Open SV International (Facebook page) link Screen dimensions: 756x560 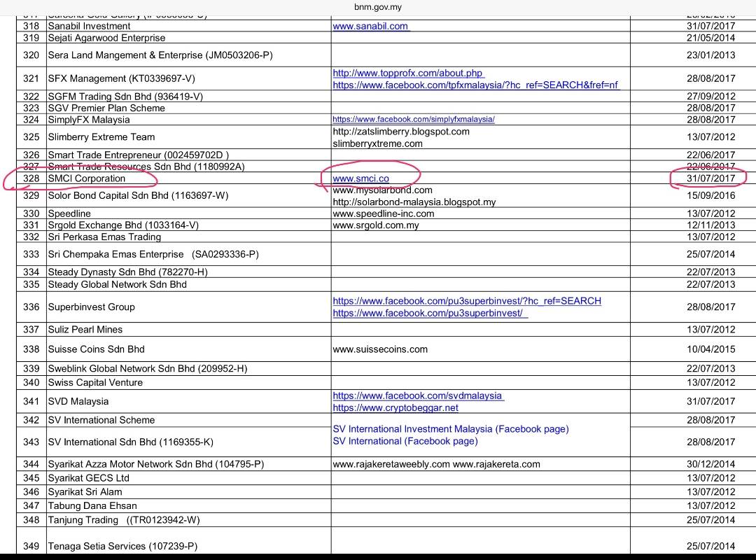[x=405, y=441]
